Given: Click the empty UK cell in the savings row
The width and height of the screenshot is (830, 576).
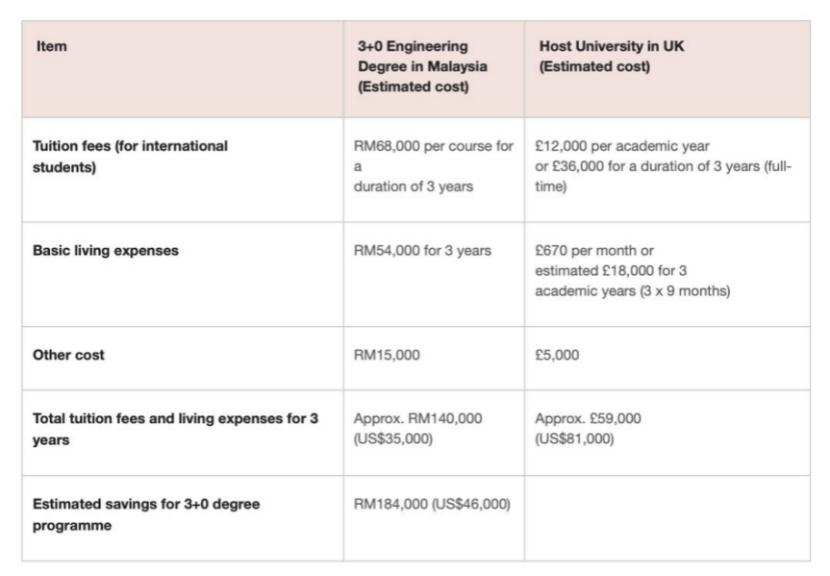Looking at the screenshot, I should 666,517.
